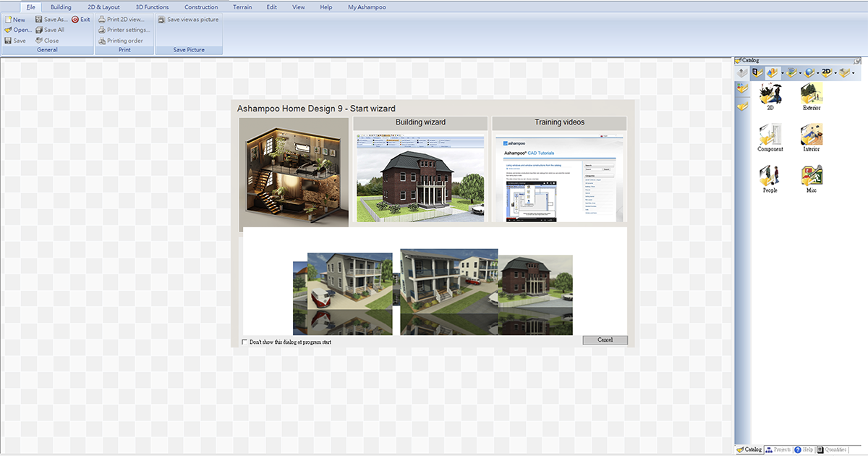Switch to the 3D Functions ribbon tab
868x456 pixels.
152,7
